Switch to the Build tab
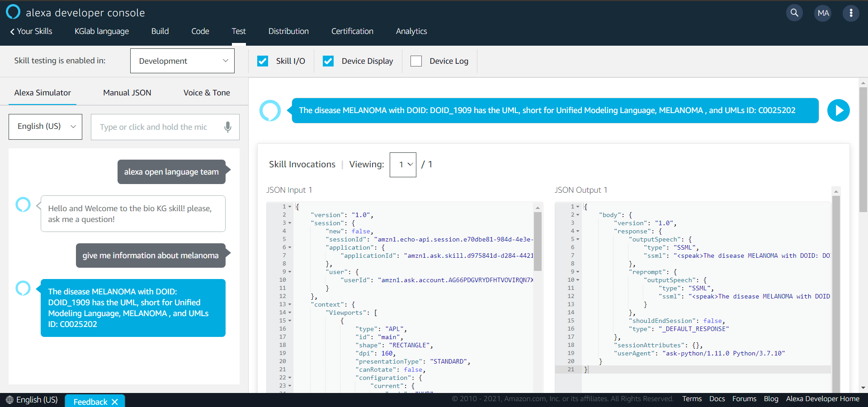Image resolution: width=868 pixels, height=407 pixels. pos(160,31)
